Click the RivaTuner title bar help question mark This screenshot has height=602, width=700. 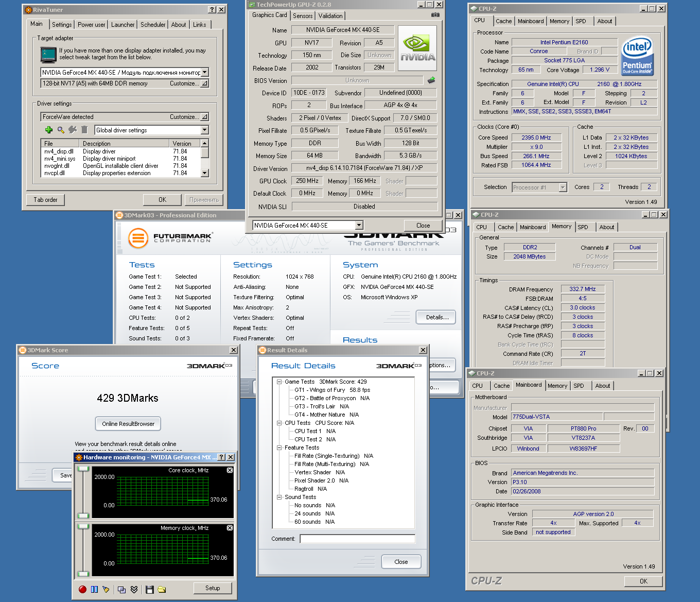pos(212,10)
